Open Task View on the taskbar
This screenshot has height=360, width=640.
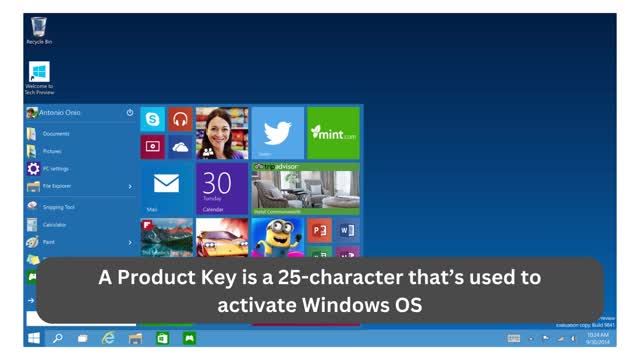pyautogui.click(x=83, y=338)
